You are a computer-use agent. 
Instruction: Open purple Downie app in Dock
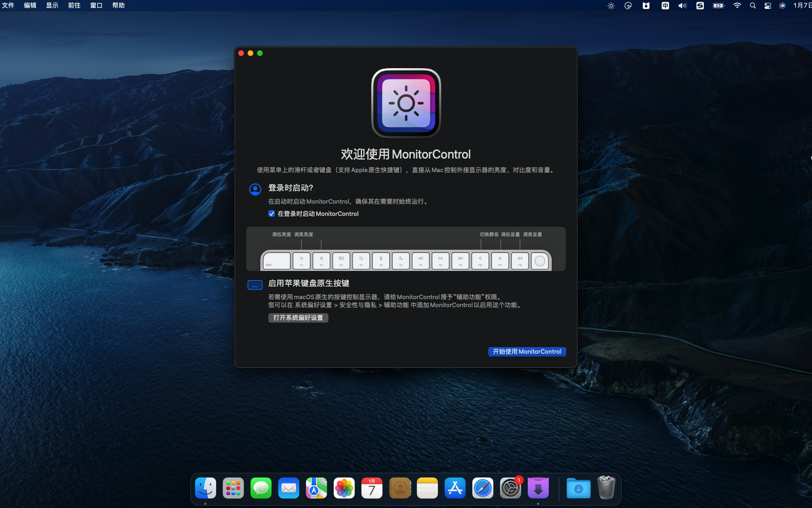(538, 488)
